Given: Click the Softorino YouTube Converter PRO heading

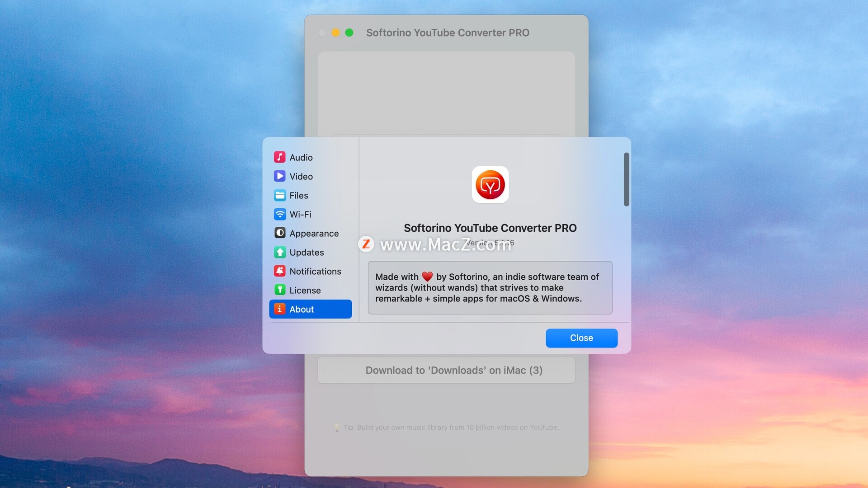Looking at the screenshot, I should point(490,228).
